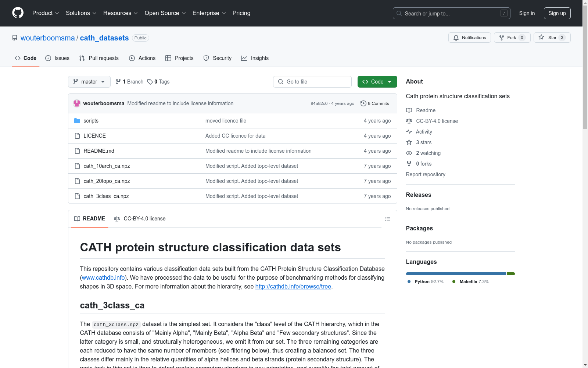This screenshot has height=368, width=588.
Task: Switch to the Pull requests tab
Action: point(99,58)
